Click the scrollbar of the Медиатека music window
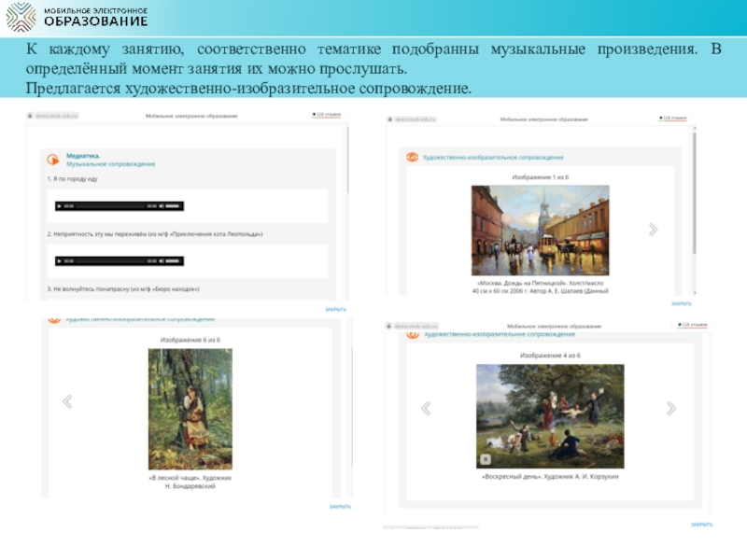Image resolution: width=747 pixels, height=560 pixels. point(348,161)
